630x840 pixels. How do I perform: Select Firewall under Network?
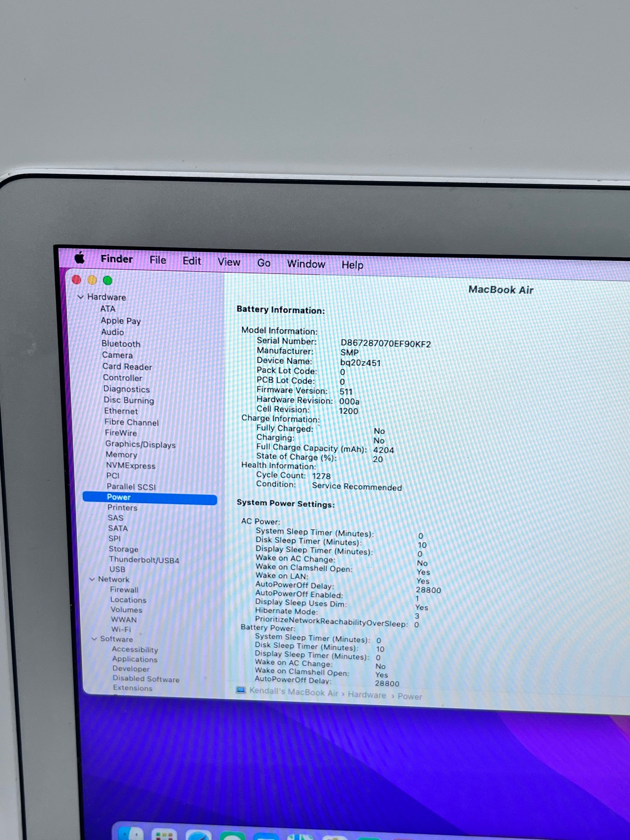tap(124, 590)
